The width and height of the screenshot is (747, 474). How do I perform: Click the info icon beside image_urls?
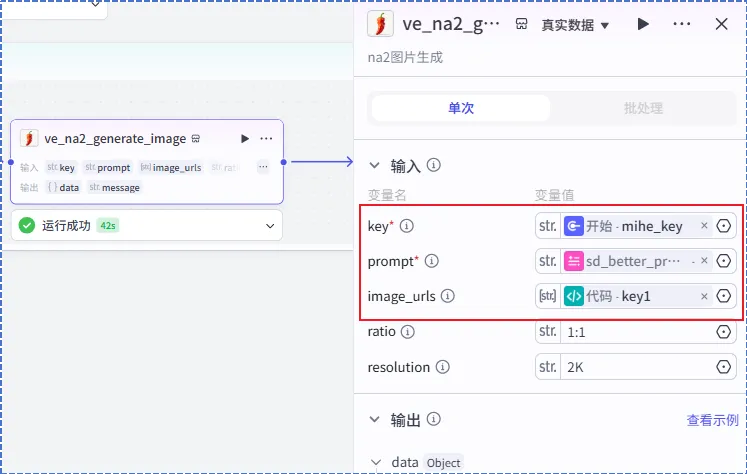coord(447,296)
